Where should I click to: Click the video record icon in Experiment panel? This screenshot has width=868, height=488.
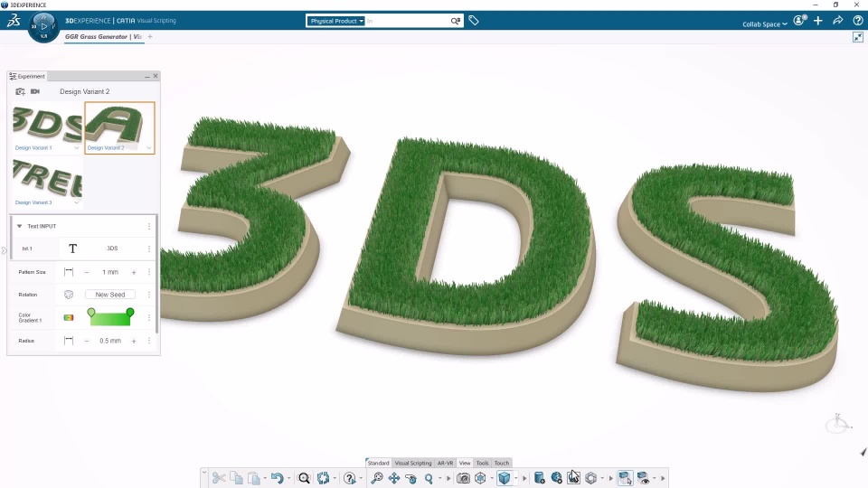tap(35, 91)
